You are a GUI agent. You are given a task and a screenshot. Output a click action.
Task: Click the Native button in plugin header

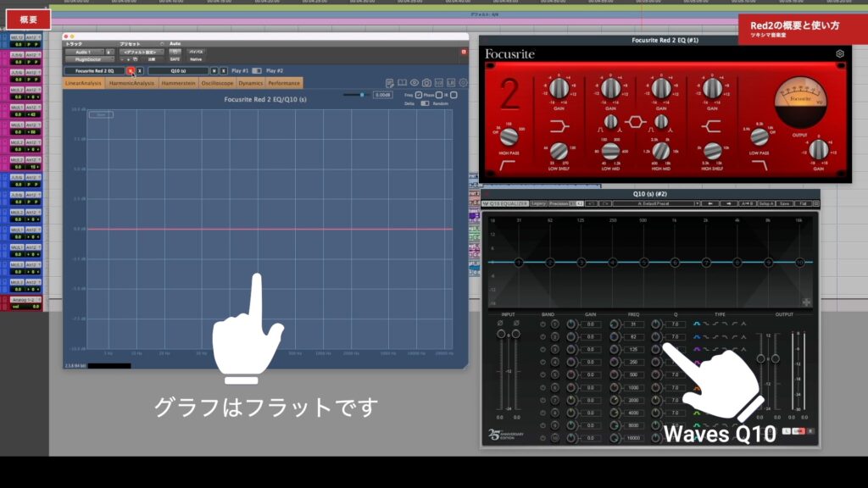(x=196, y=59)
